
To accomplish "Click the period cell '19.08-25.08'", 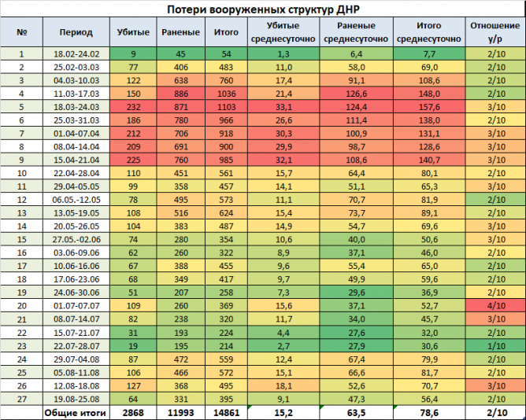I will (x=76, y=398).
